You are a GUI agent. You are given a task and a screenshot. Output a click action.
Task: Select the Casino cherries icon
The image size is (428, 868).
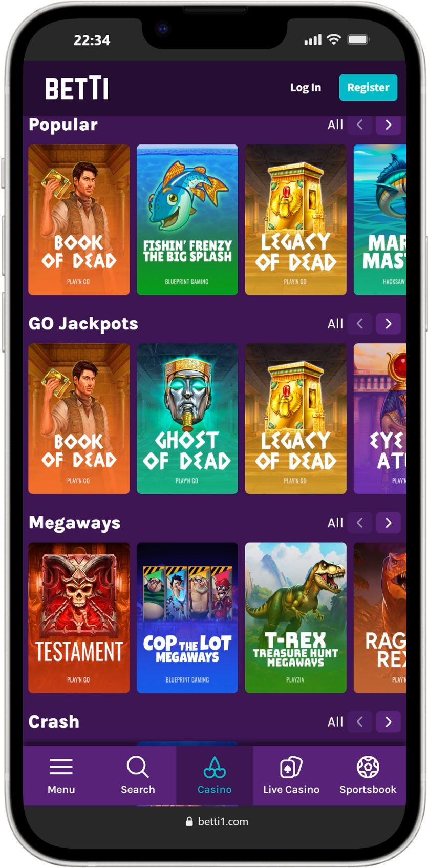point(215,767)
